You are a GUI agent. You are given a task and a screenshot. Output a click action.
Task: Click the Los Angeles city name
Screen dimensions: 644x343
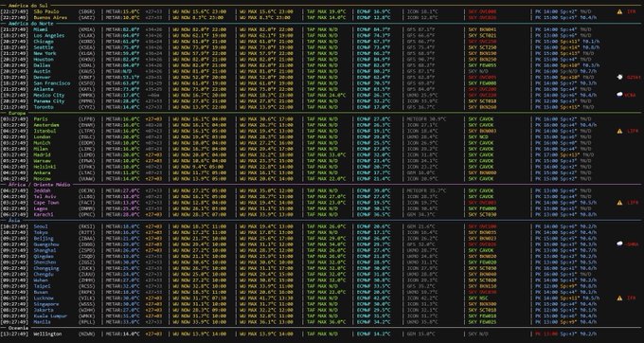coord(49,35)
